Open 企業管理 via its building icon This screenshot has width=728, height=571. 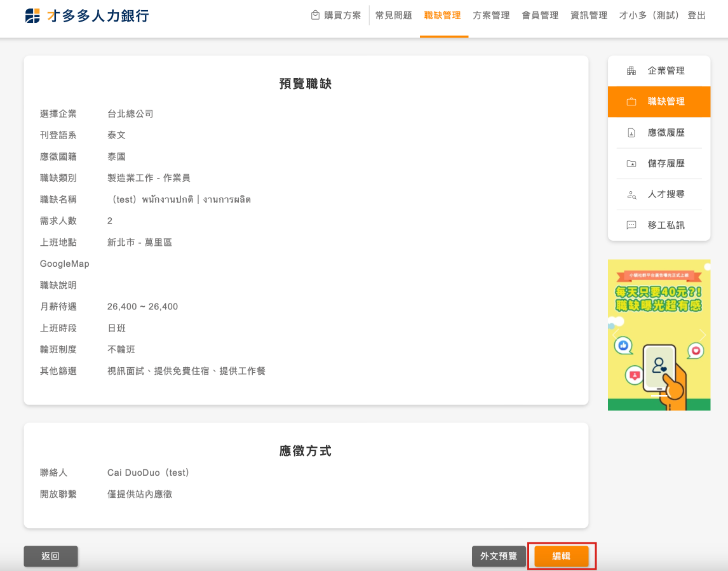(631, 71)
